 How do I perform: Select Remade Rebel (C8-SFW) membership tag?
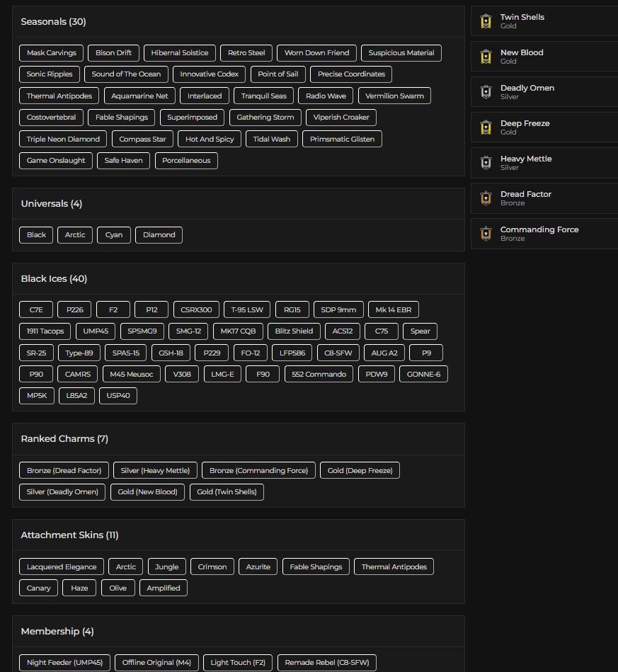pyautogui.click(x=327, y=663)
